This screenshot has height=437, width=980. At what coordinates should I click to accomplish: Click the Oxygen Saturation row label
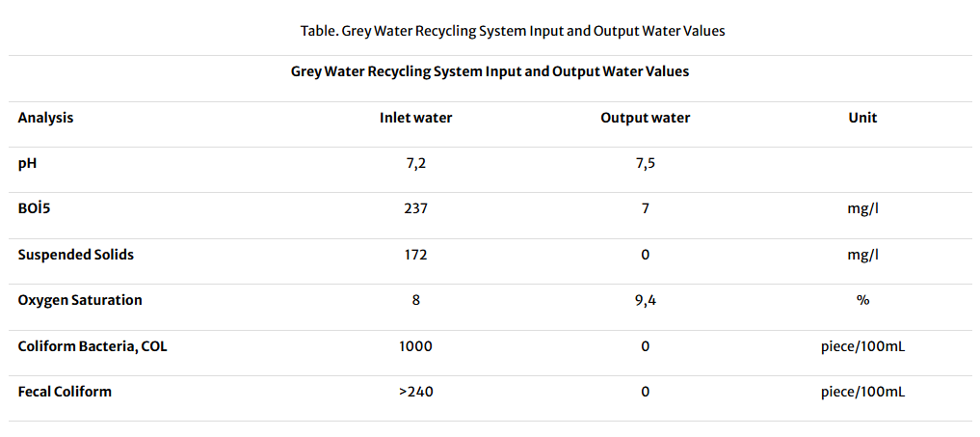[80, 300]
